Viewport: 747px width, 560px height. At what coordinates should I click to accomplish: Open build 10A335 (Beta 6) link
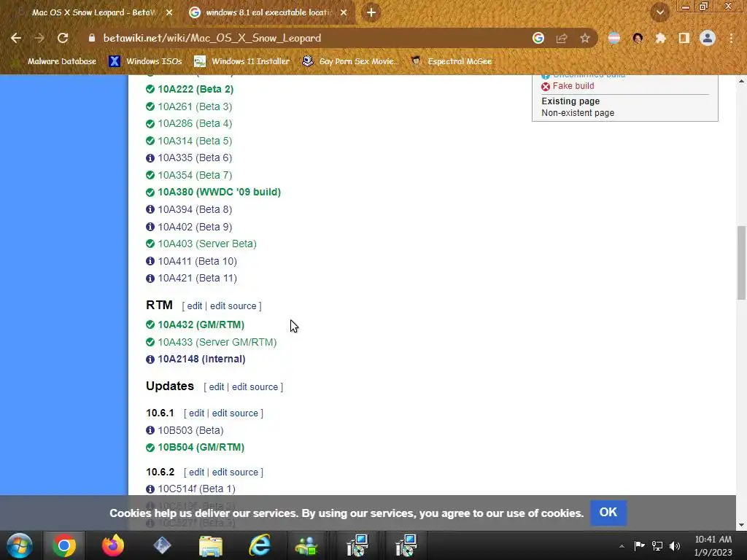[x=195, y=157]
